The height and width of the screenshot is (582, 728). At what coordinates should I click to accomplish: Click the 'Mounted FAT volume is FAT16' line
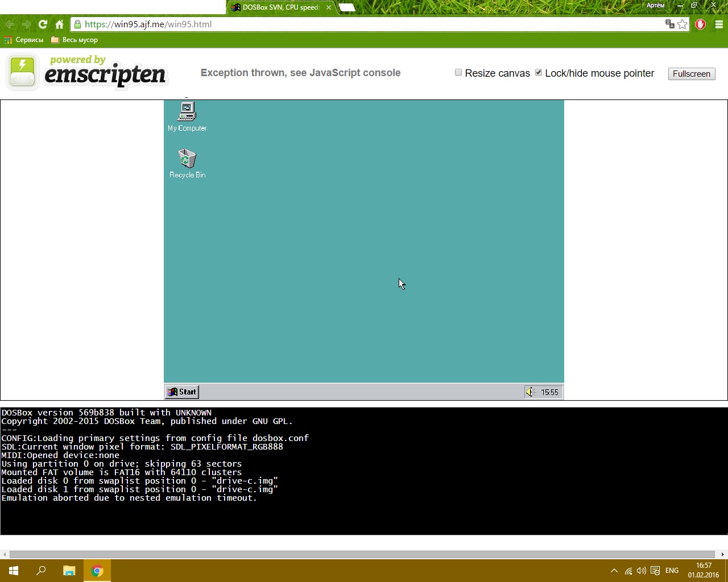pos(122,472)
